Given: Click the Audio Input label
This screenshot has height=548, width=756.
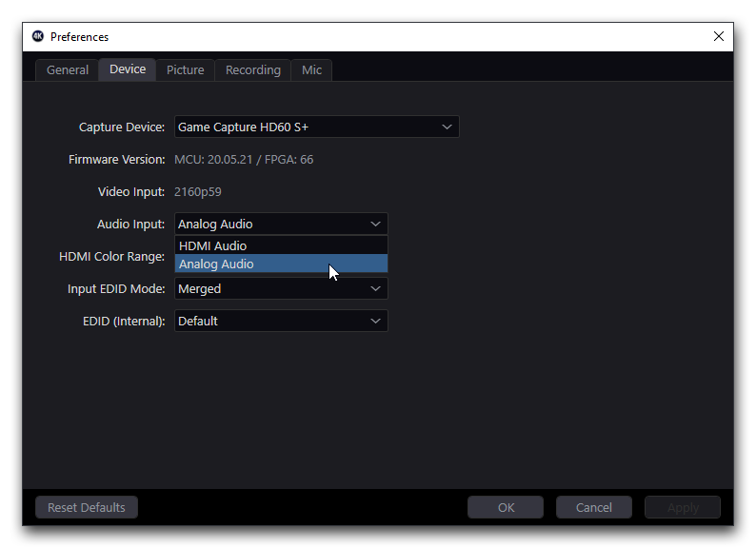Looking at the screenshot, I should click(x=130, y=225).
